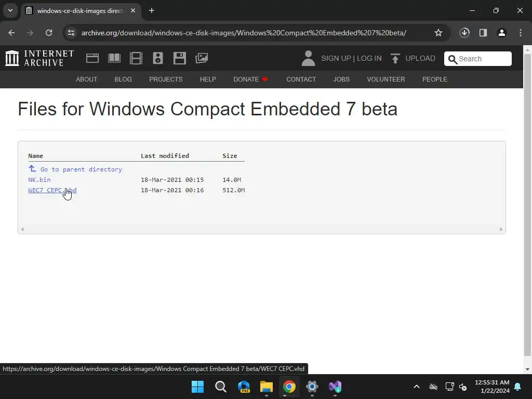Open ABOUT menu item
The image size is (532, 399).
tap(87, 79)
